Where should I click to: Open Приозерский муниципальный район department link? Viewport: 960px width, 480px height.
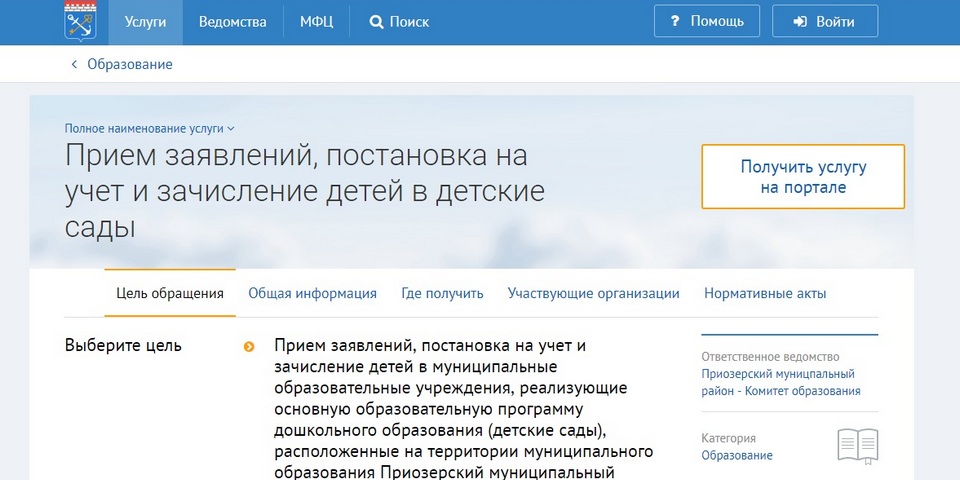tap(780, 383)
